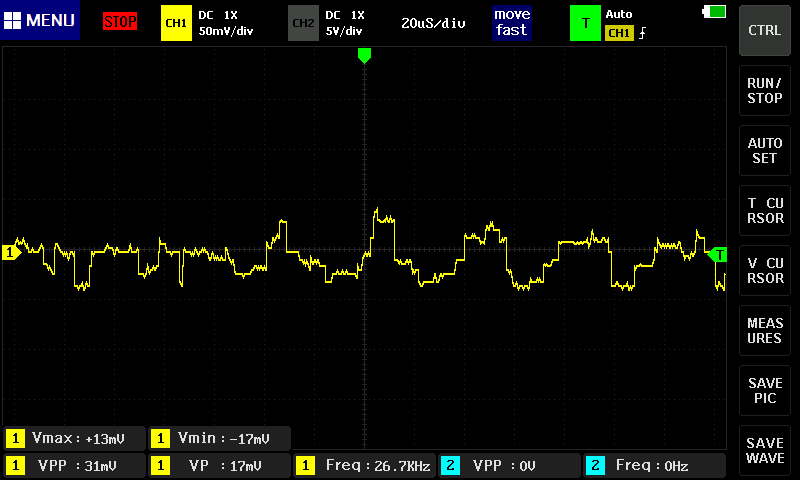The width and height of the screenshot is (800, 480).
Task: Click the CTRL button
Action: click(x=764, y=30)
